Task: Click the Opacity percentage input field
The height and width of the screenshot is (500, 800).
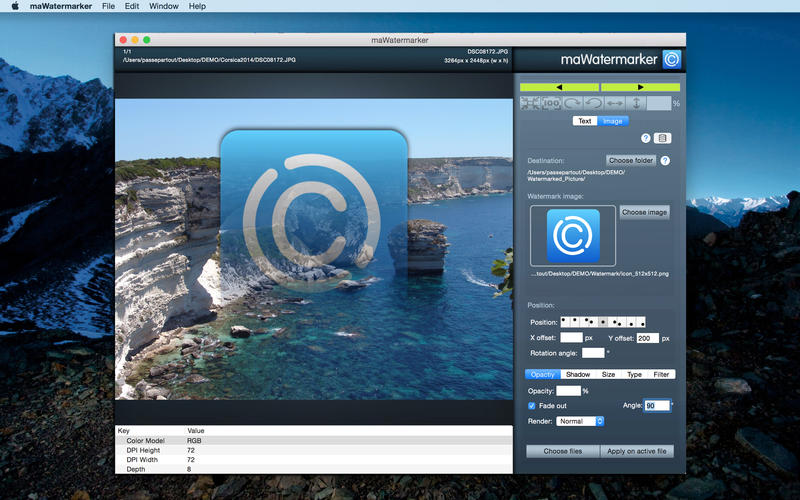Action: [568, 391]
